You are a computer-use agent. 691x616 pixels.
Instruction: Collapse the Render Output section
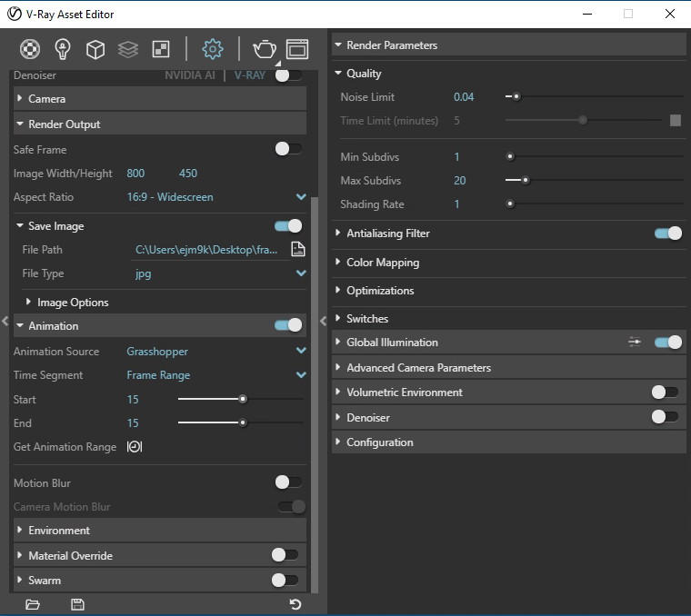[x=160, y=124]
